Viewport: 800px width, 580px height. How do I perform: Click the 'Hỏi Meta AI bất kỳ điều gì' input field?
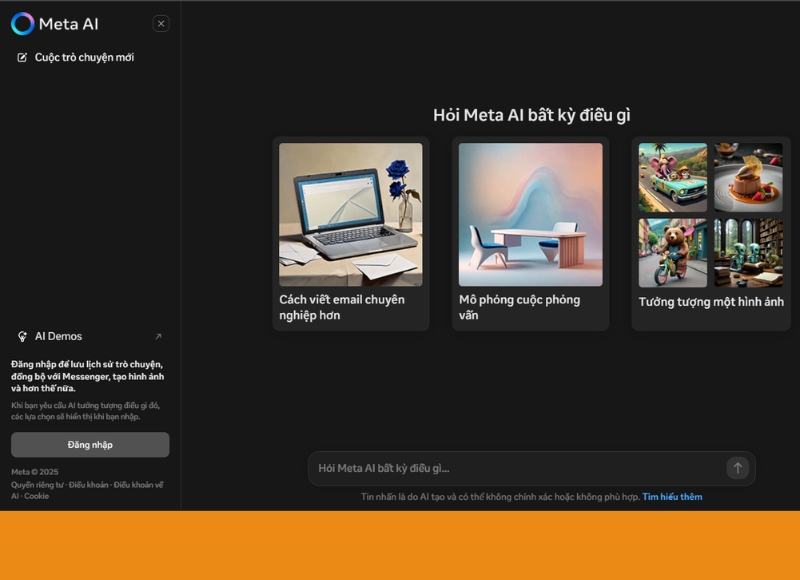coord(500,467)
